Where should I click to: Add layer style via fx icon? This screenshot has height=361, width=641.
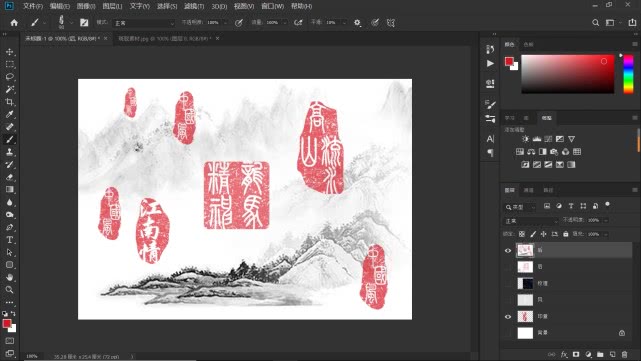click(x=564, y=354)
